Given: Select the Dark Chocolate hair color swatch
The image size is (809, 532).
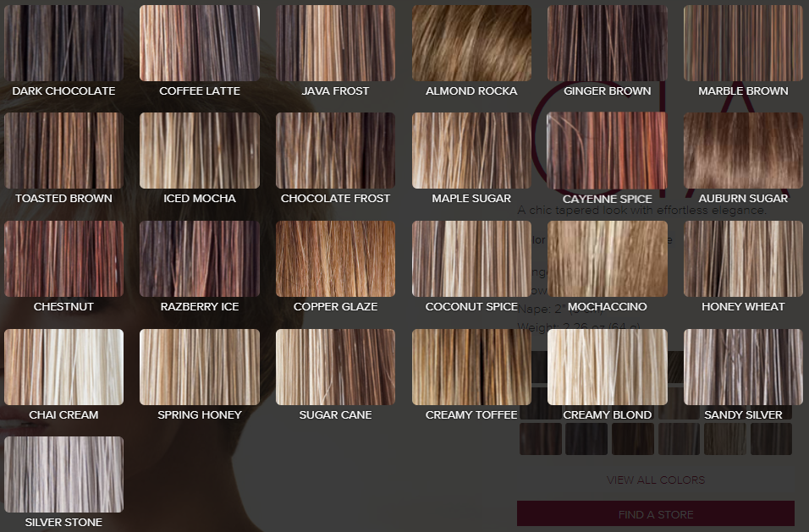Looking at the screenshot, I should click(63, 43).
